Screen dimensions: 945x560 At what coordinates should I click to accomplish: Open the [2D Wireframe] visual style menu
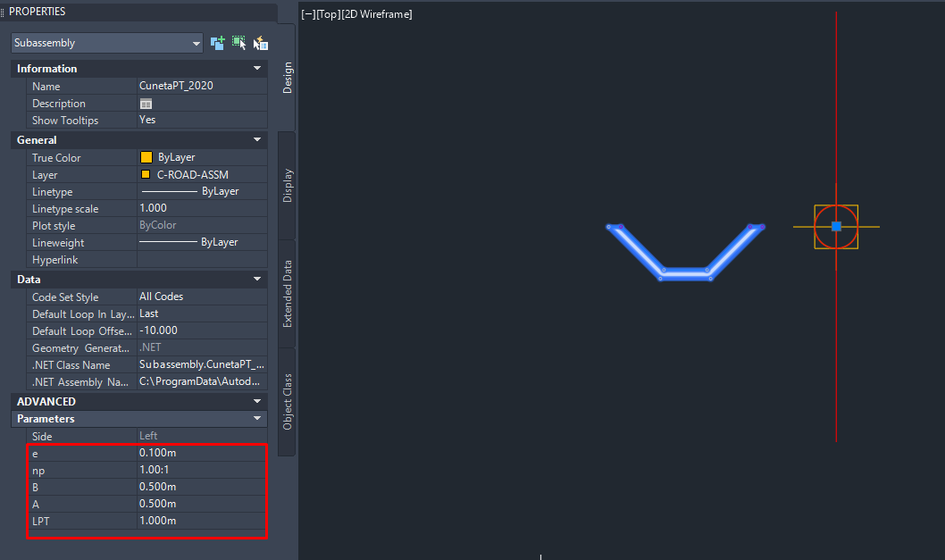click(x=377, y=14)
